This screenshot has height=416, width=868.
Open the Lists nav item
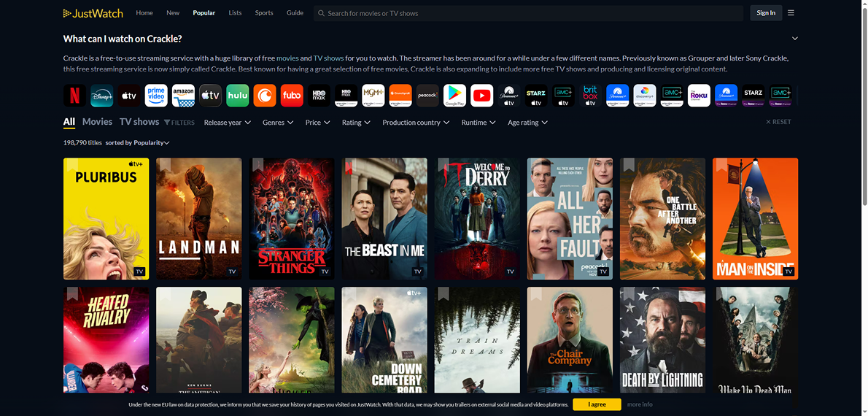pyautogui.click(x=236, y=12)
